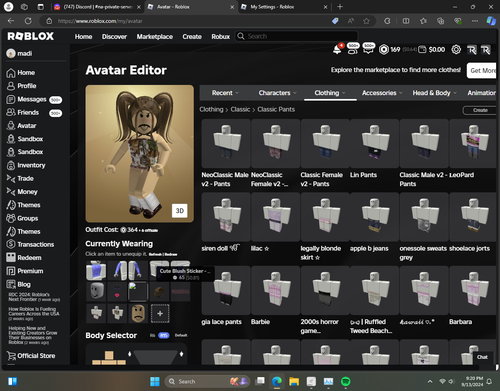The width and height of the screenshot is (500, 391).
Task: Click the Redraw link under Currently Wearing
Action: [x=171, y=254]
